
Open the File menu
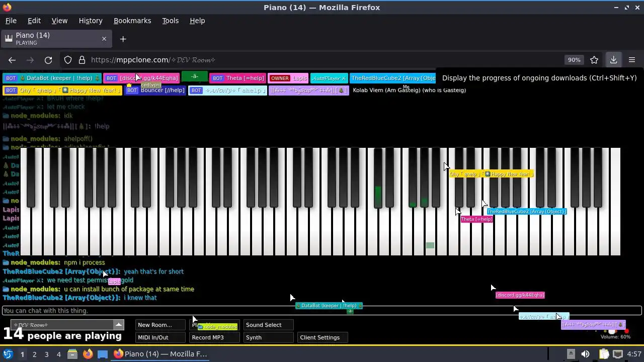coord(11,21)
